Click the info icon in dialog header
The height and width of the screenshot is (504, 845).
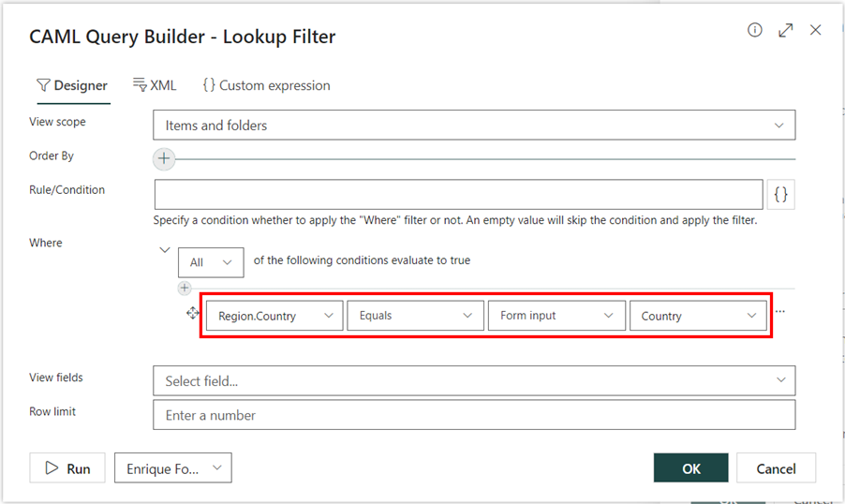point(754,30)
